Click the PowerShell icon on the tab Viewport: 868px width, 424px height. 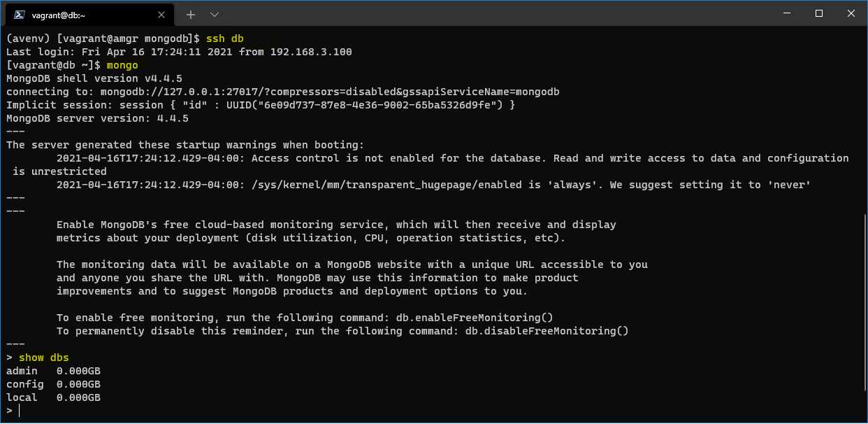[20, 14]
